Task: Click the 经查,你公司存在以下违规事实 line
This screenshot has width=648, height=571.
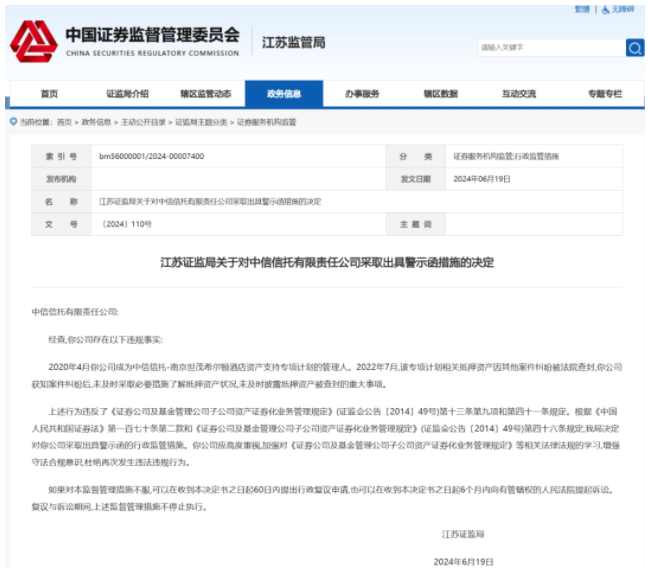Action: 105,340
